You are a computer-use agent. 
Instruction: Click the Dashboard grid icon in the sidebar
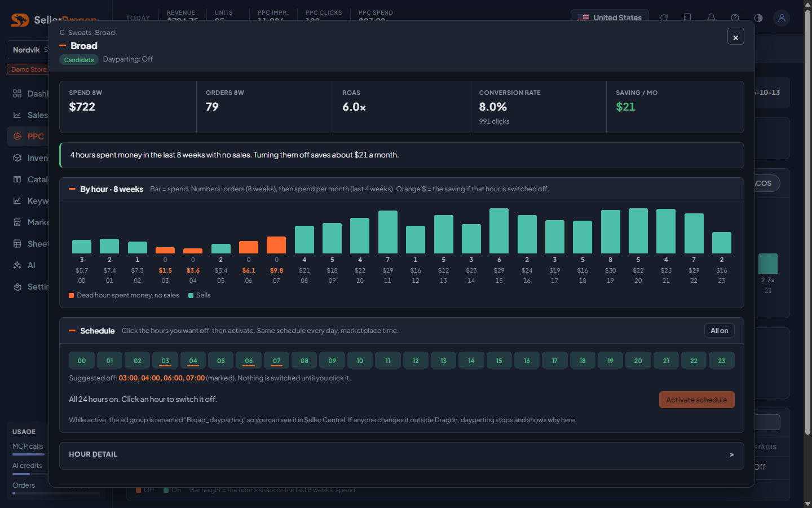pyautogui.click(x=17, y=94)
